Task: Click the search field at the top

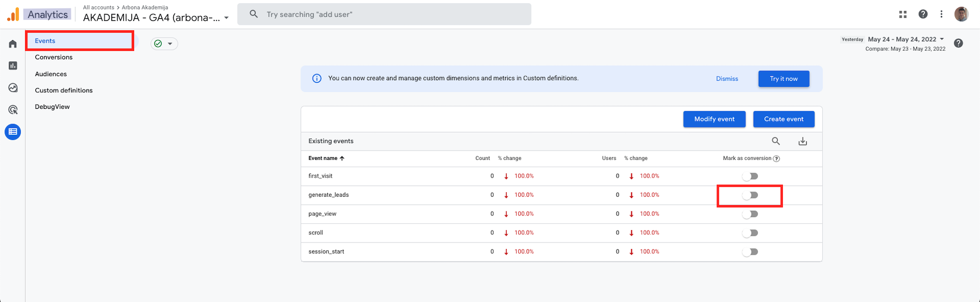Action: pos(384,15)
